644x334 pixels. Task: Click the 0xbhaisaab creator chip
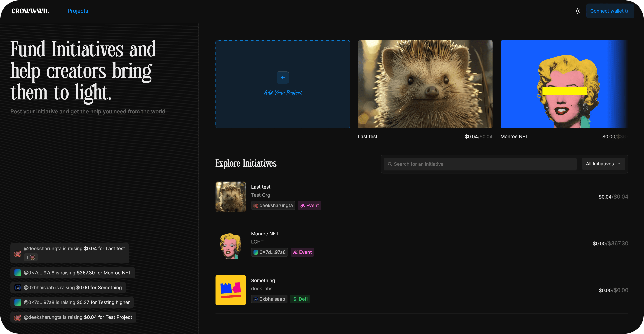tap(269, 299)
